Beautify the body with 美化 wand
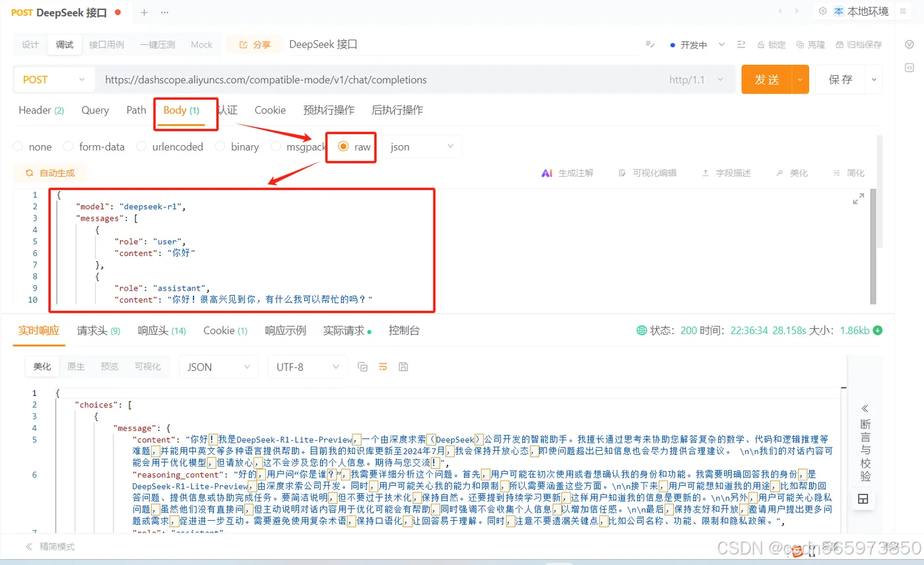Screen dimensions: 924x565 792,173
